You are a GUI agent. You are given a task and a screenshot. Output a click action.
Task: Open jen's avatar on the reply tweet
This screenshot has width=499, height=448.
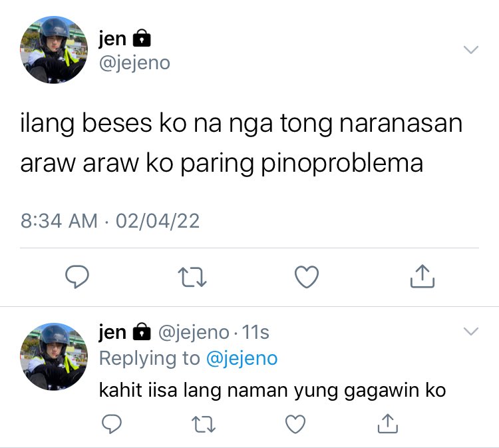click(54, 357)
